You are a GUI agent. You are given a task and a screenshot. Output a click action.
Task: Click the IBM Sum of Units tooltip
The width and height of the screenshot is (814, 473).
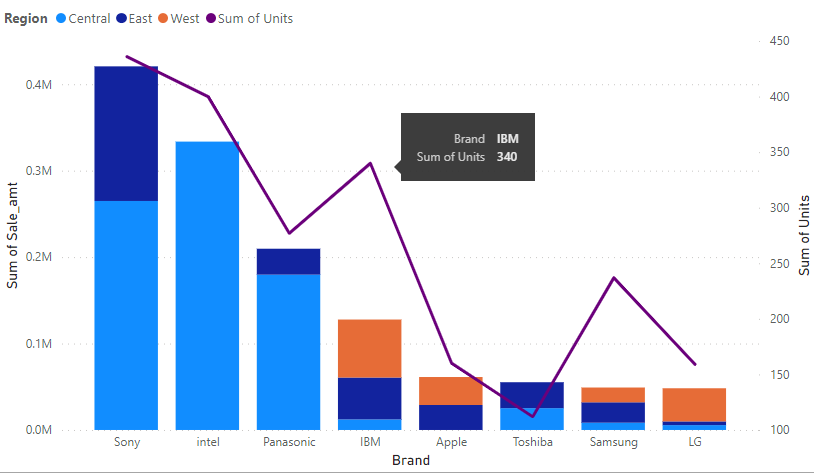click(x=468, y=147)
